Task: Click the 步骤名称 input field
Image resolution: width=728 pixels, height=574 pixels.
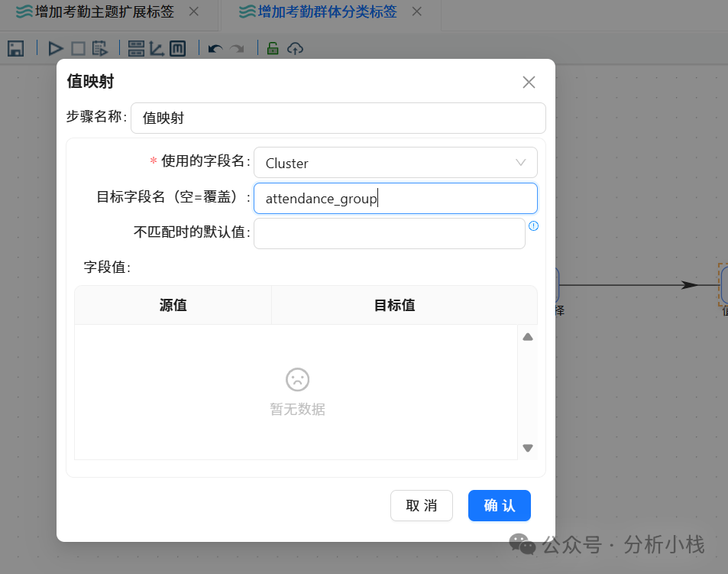Action: (338, 118)
